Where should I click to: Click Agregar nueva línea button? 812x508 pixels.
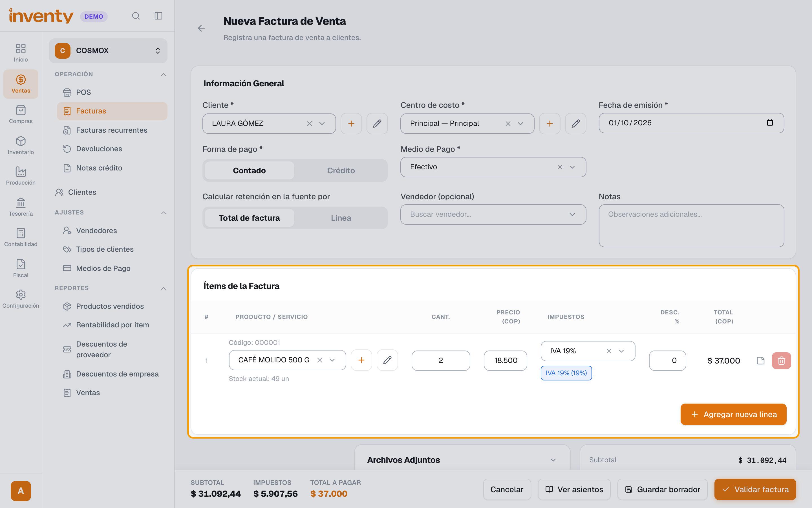click(x=734, y=414)
